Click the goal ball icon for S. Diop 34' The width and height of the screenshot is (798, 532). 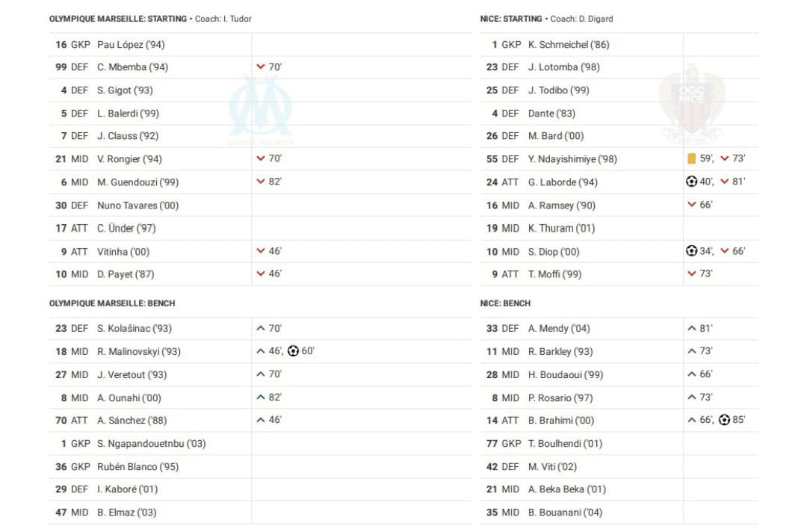pos(691,250)
